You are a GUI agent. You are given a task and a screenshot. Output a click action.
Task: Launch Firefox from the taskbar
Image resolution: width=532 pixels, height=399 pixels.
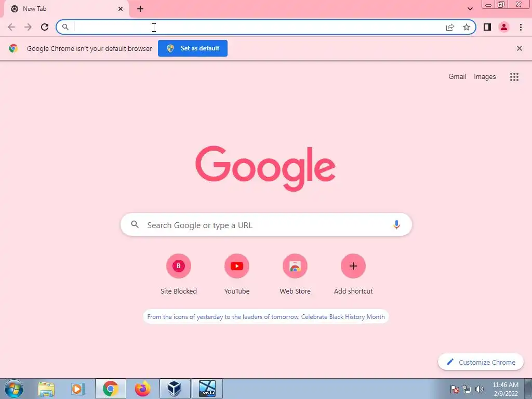click(142, 389)
